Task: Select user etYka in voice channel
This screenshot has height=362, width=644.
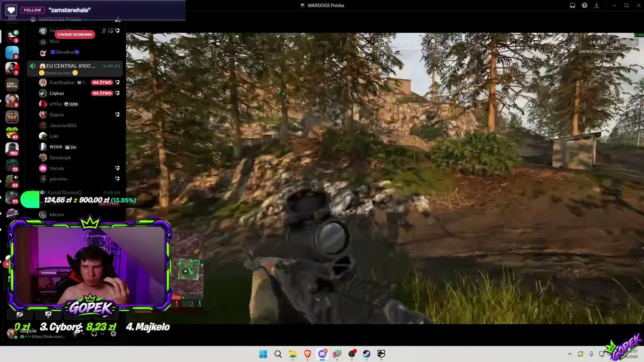Action: tap(55, 104)
